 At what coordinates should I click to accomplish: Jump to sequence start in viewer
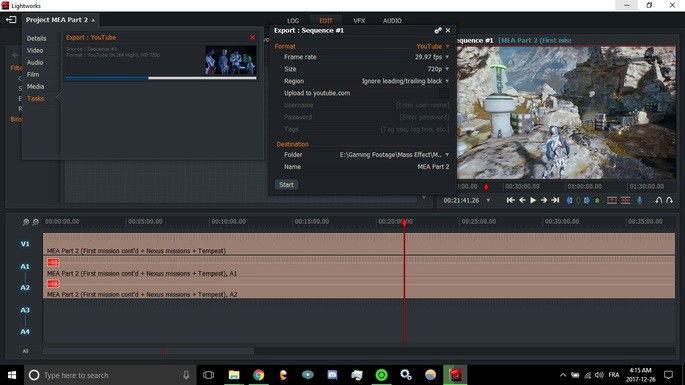pyautogui.click(x=510, y=200)
